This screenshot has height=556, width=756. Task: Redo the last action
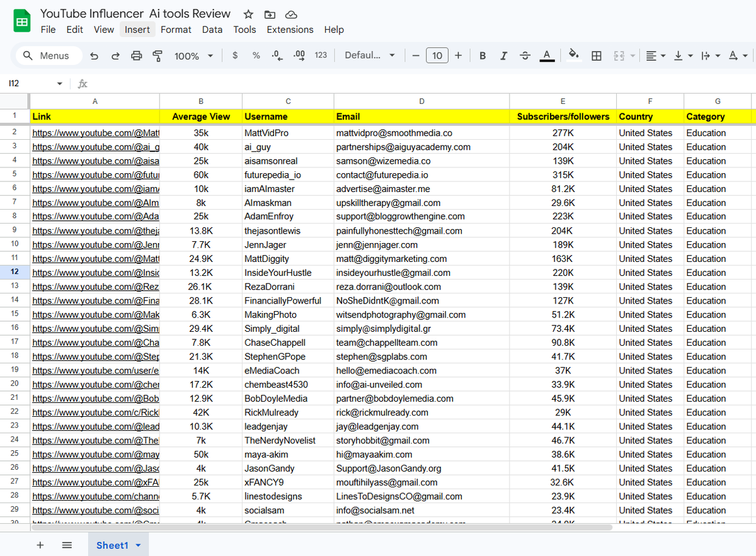[x=115, y=55]
